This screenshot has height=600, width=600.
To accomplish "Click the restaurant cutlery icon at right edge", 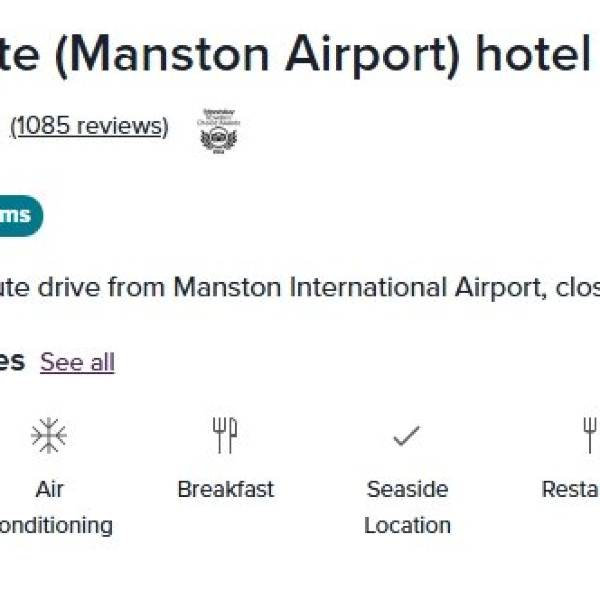I will pos(590,436).
